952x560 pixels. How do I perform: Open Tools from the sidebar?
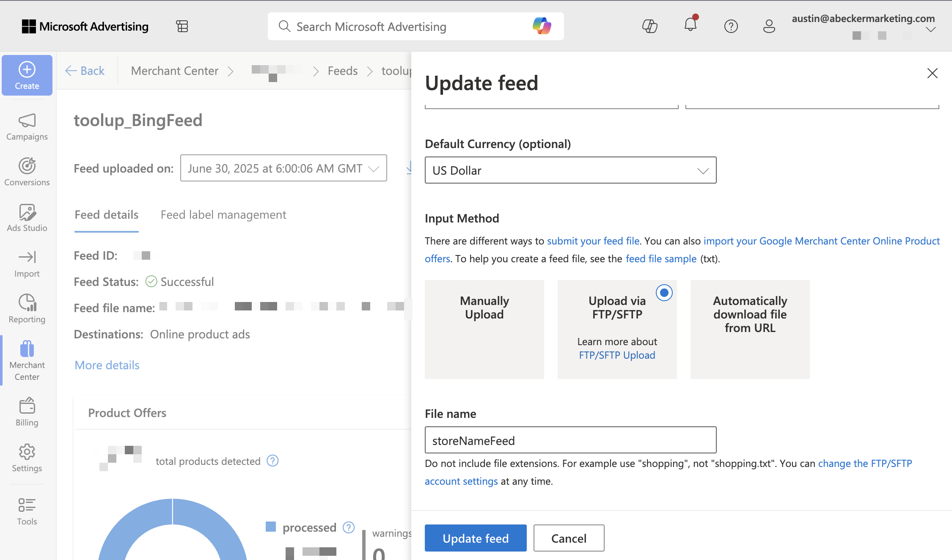(x=27, y=511)
